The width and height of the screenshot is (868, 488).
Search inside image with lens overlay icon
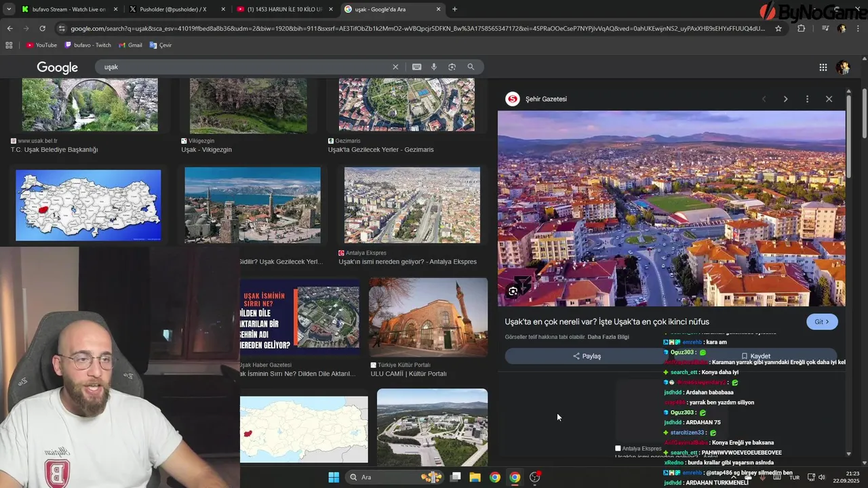coord(513,291)
